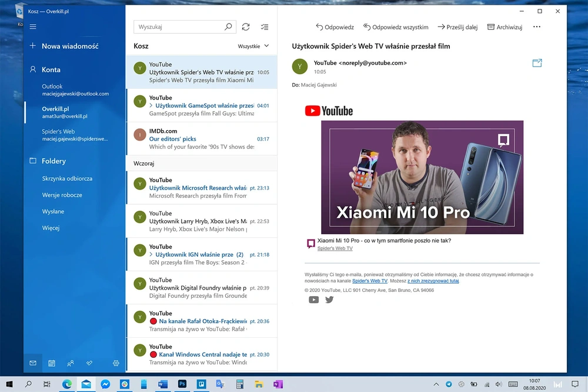Open Wersje robocze folder
The image size is (588, 392).
[62, 195]
